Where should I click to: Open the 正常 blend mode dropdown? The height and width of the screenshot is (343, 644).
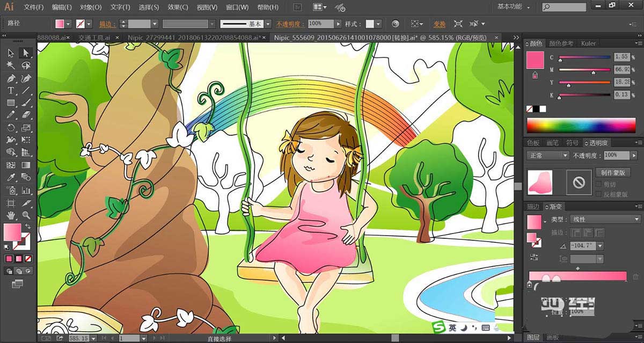(547, 155)
